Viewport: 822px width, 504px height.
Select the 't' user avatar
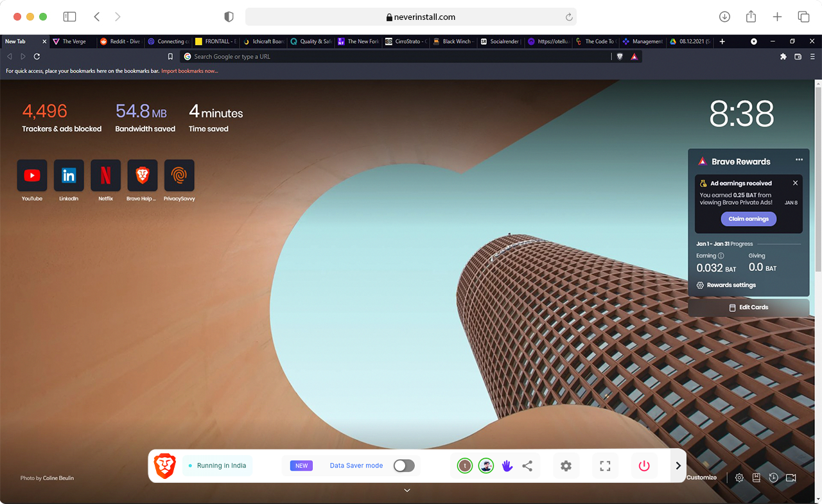coord(465,466)
